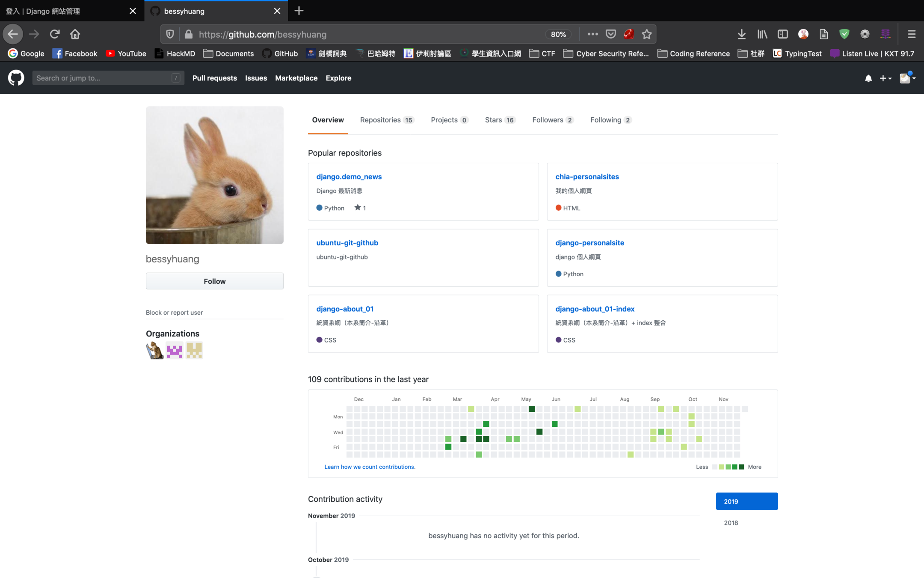Show tracking protection shield info
Image resolution: width=924 pixels, height=578 pixels.
170,34
